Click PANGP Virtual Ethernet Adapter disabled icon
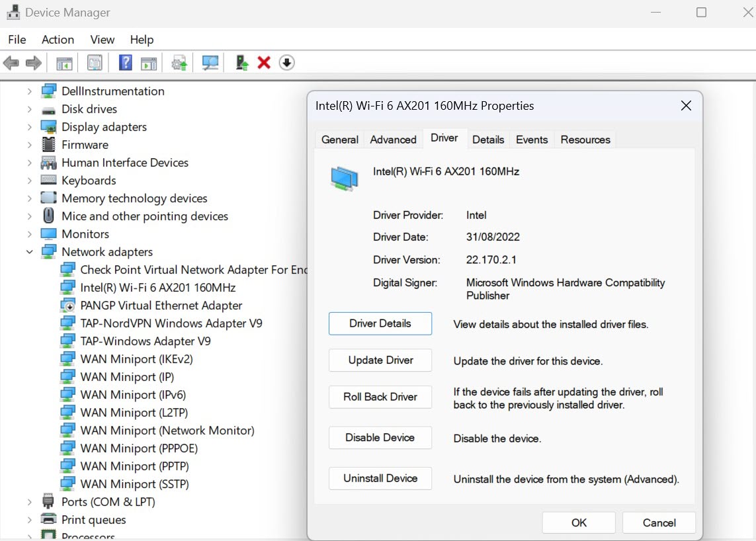 68,306
